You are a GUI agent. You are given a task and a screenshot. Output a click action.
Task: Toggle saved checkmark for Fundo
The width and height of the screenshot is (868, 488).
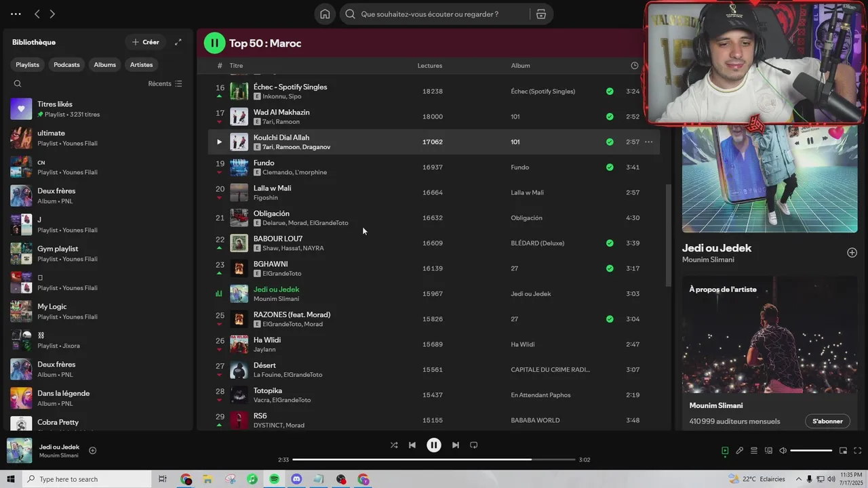coord(610,167)
